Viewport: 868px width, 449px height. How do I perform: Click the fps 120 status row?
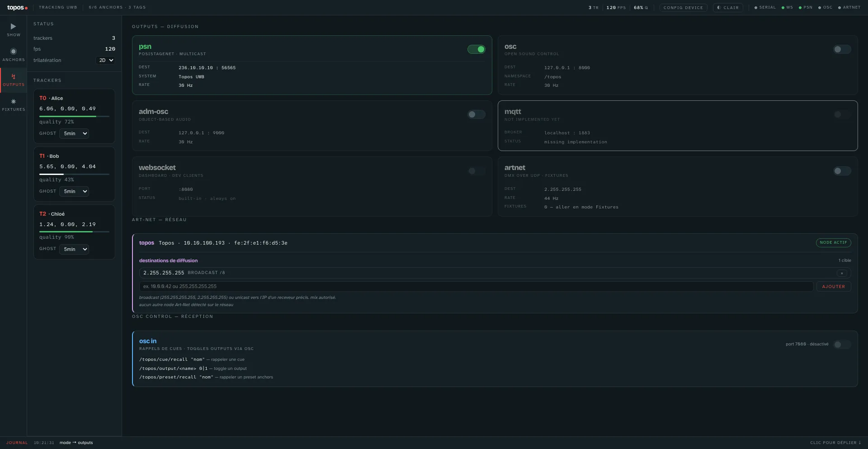(74, 49)
